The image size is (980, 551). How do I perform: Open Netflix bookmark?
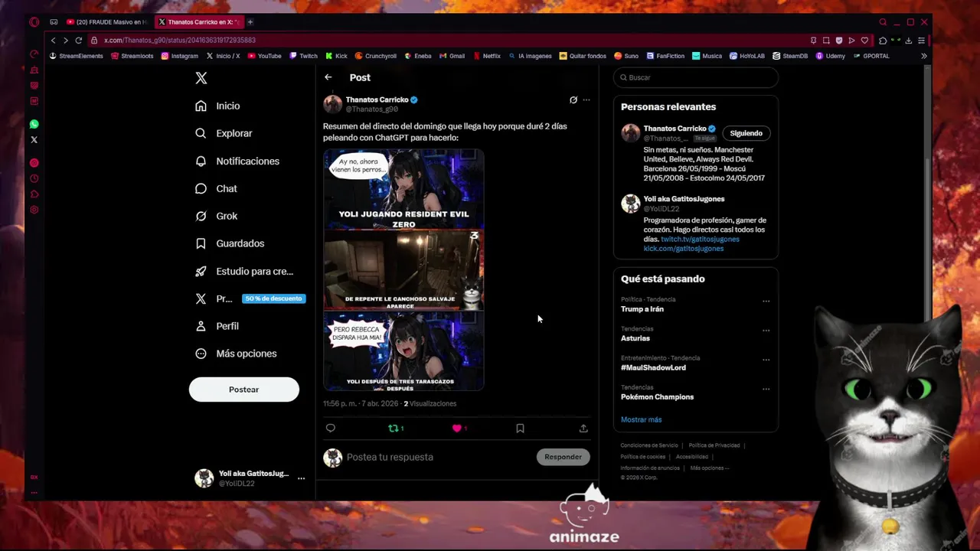(x=487, y=56)
